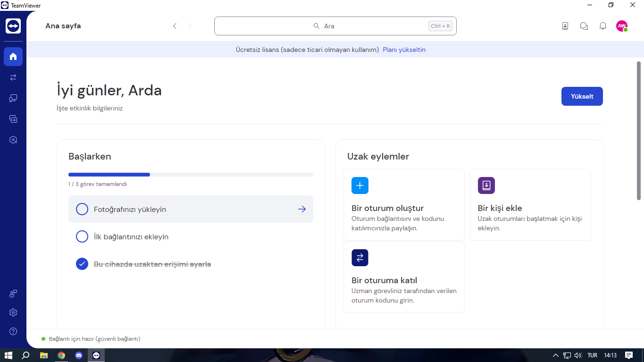Open the contact book icon in the header

565,26
